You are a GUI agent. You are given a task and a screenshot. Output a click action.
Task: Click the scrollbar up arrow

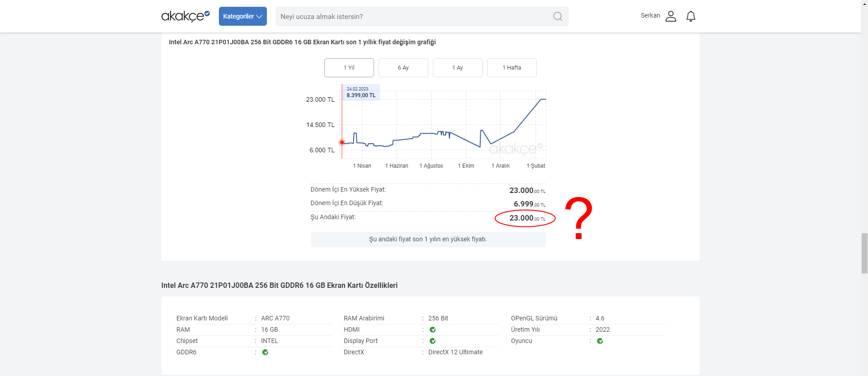tap(864, 3)
